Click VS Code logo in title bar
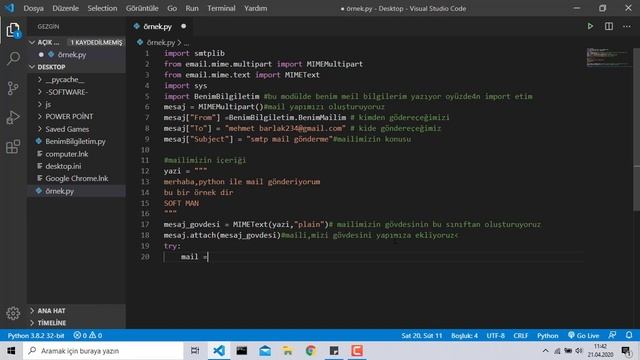 9,8
